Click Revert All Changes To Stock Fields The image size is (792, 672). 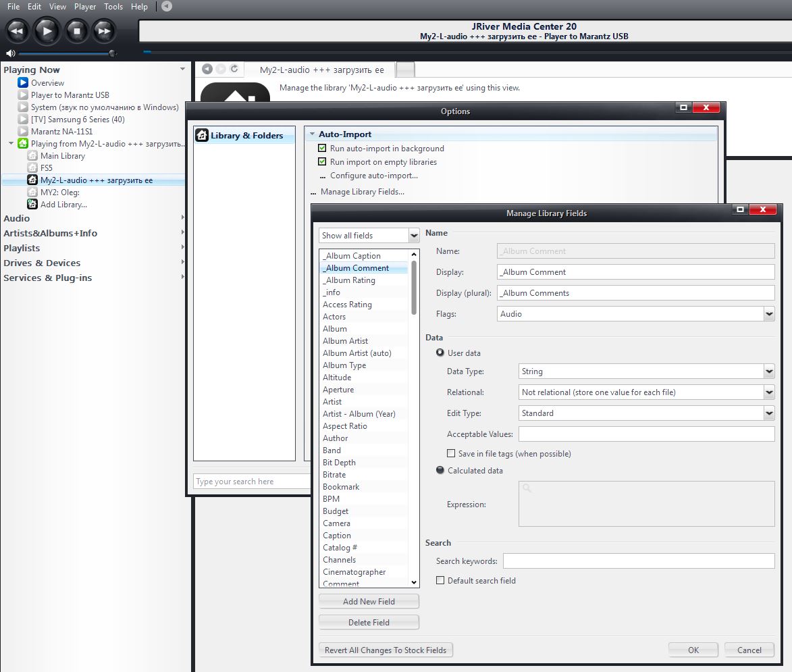pyautogui.click(x=386, y=650)
